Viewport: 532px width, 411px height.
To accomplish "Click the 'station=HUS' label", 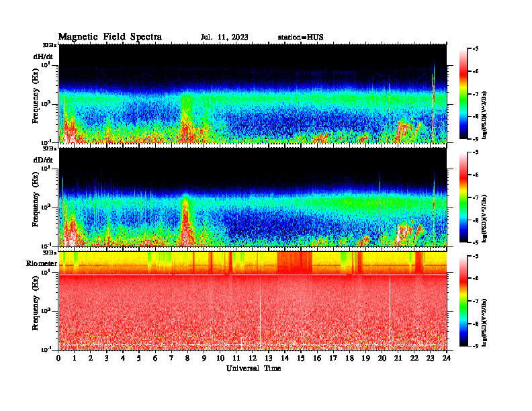I will pos(300,38).
